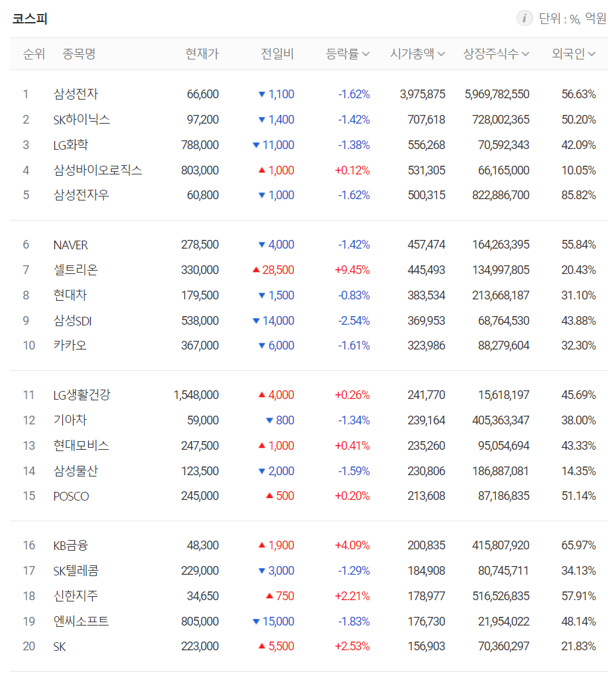Open the LG화학 stock link
This screenshot has width=616, height=679.
click(71, 145)
